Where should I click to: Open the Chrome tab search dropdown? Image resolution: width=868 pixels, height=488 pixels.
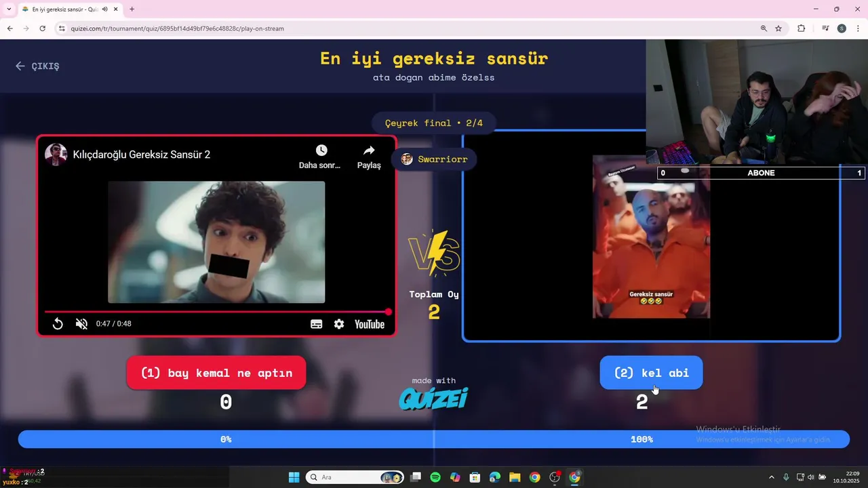coord(9,9)
